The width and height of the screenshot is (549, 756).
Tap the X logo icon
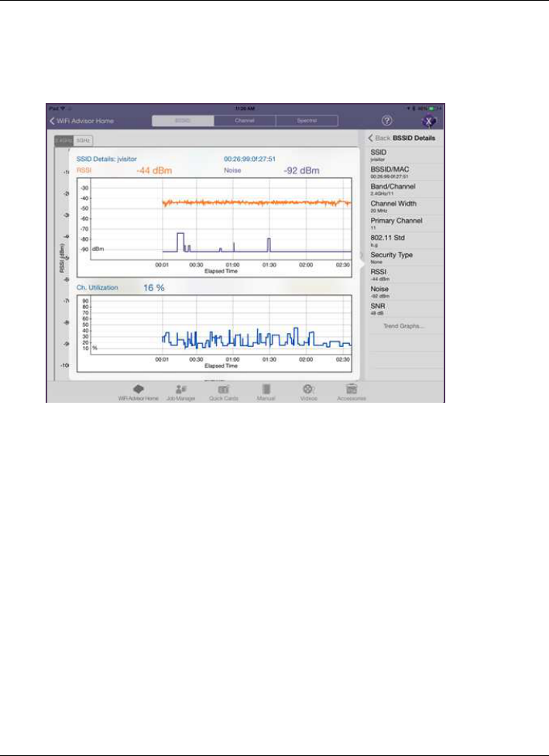click(428, 122)
